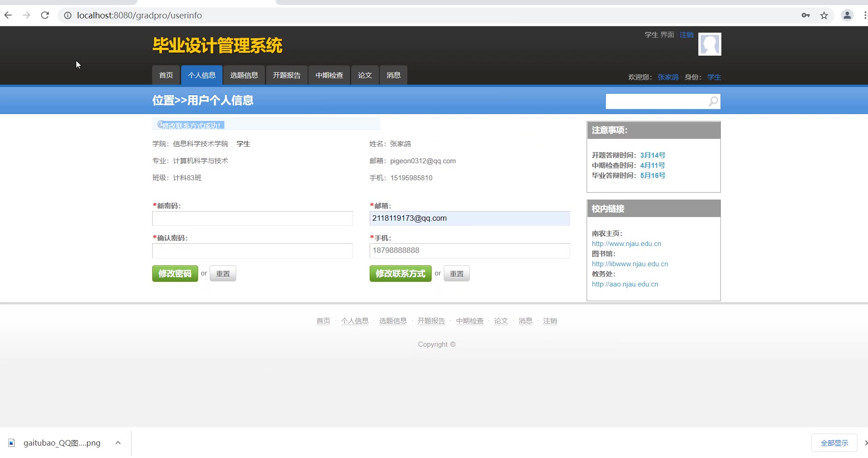Click the browser forward arrow
The width and height of the screenshot is (868, 458).
27,15
